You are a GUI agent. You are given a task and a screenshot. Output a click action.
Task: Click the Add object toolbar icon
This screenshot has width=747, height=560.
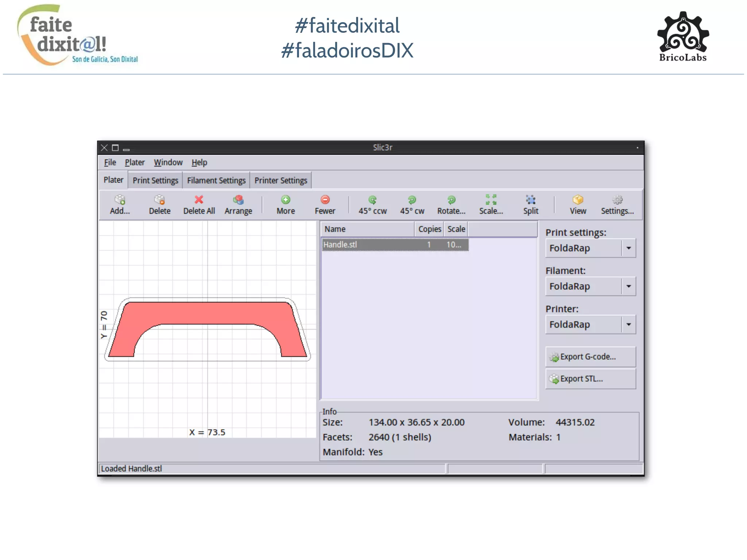[120, 200]
